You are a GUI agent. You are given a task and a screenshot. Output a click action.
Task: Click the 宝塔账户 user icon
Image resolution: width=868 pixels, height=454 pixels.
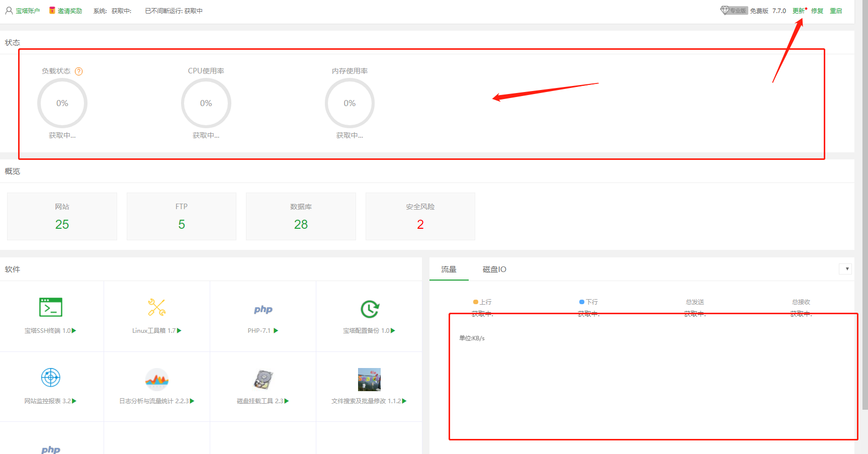tap(9, 11)
